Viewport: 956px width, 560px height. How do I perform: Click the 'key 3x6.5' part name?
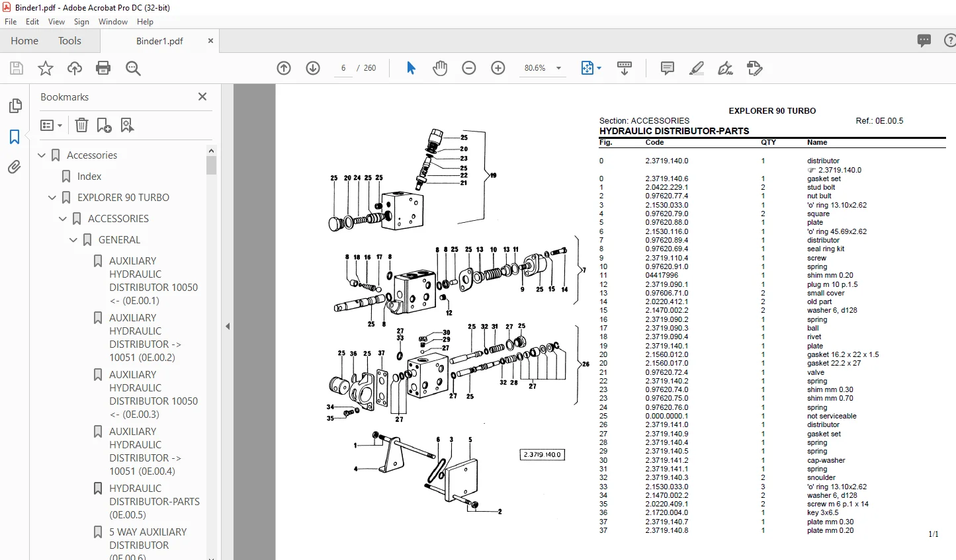[x=822, y=512]
